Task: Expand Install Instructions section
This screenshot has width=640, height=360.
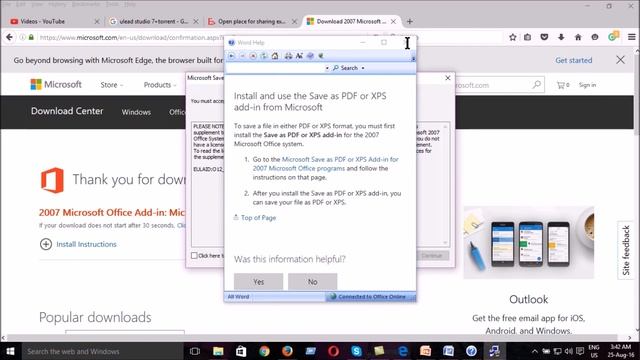Action: click(78, 244)
